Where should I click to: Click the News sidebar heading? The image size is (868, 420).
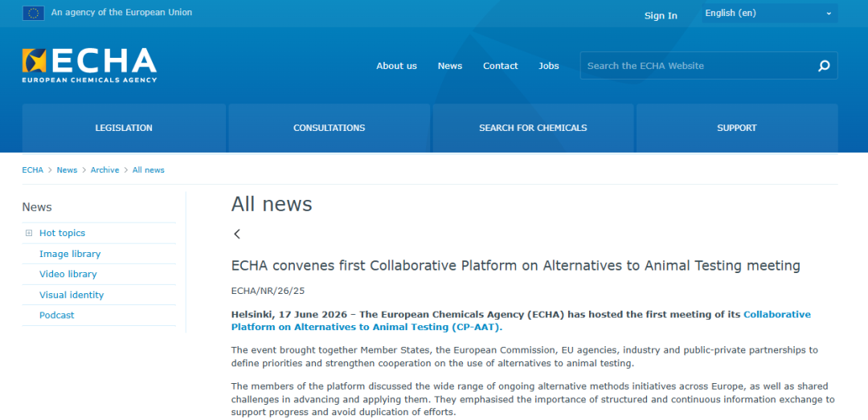click(x=37, y=207)
